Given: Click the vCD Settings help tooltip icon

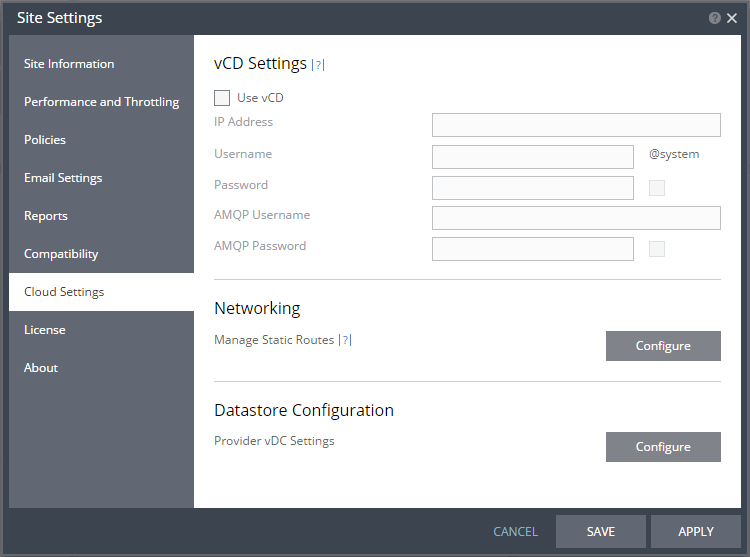Looking at the screenshot, I should [318, 65].
